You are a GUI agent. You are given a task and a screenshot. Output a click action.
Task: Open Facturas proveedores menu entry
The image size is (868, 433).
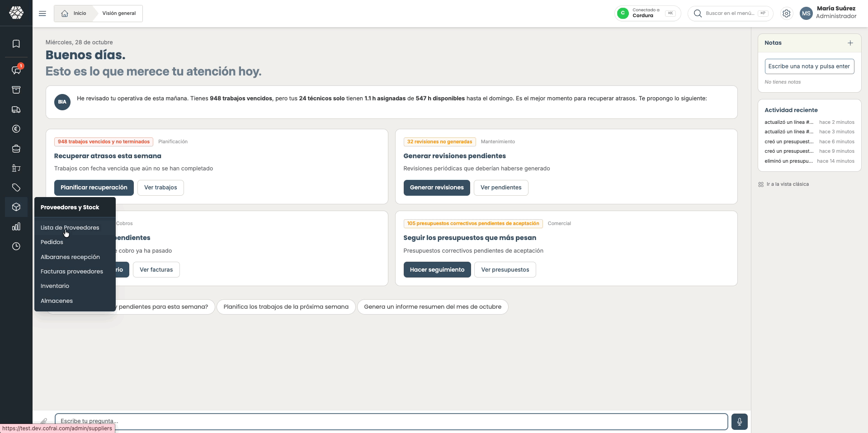[x=72, y=271]
